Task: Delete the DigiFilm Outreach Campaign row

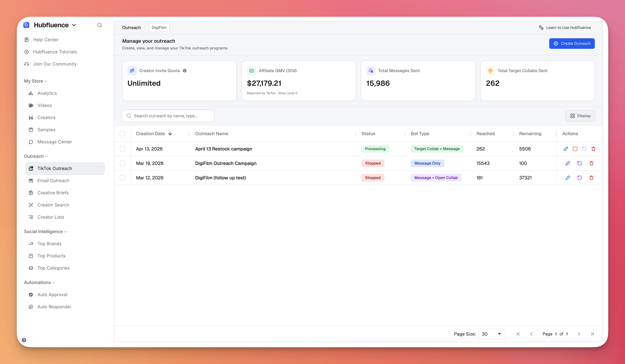Action: click(591, 163)
